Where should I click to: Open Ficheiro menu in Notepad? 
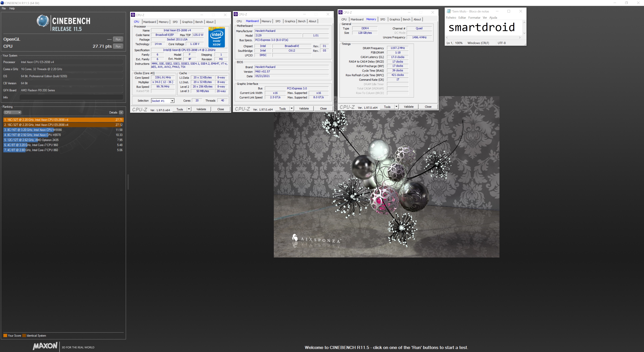click(x=451, y=17)
